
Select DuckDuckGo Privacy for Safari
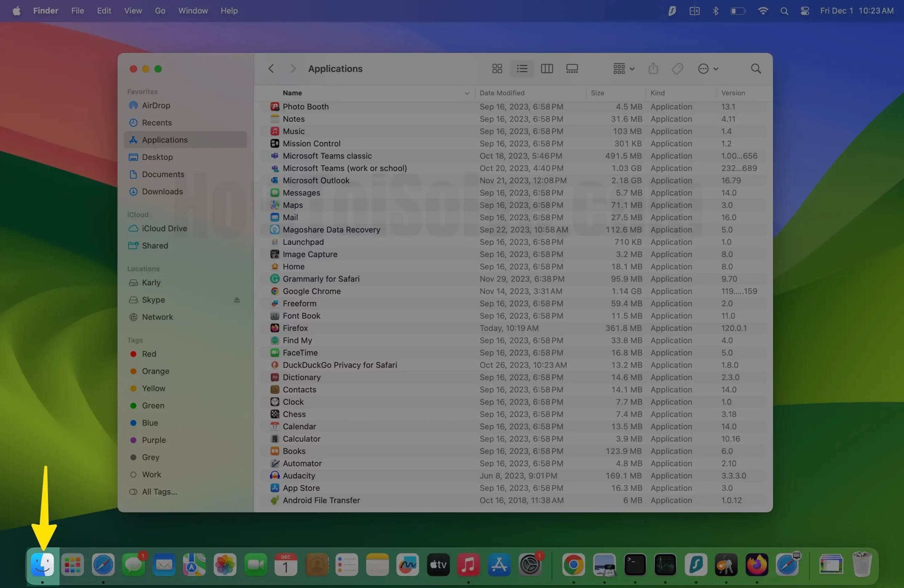tap(513, 365)
